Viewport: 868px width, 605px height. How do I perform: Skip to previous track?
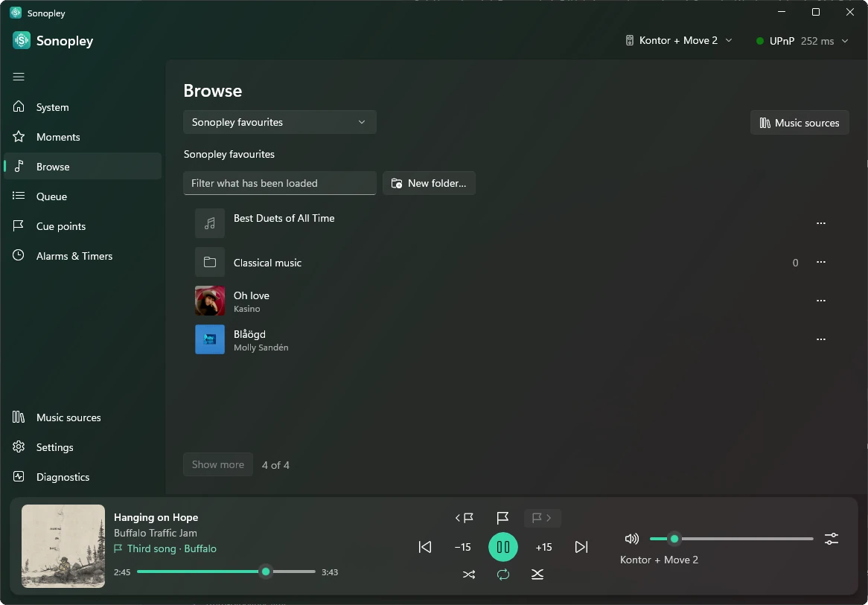pyautogui.click(x=424, y=547)
